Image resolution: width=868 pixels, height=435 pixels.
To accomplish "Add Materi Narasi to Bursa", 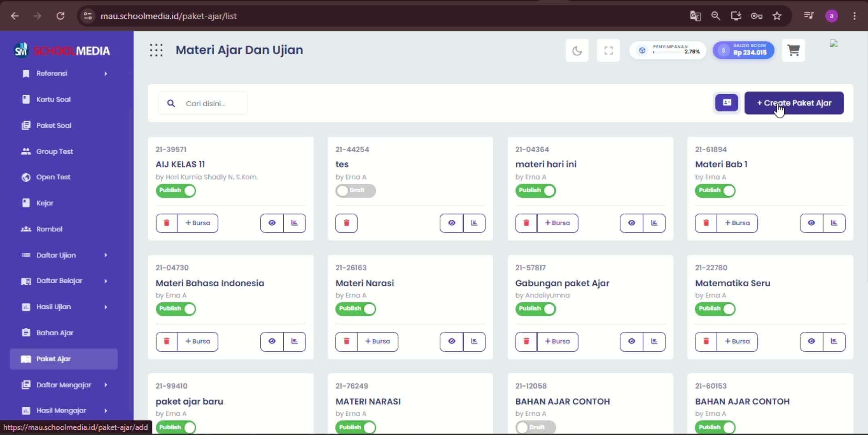I will click(378, 342).
